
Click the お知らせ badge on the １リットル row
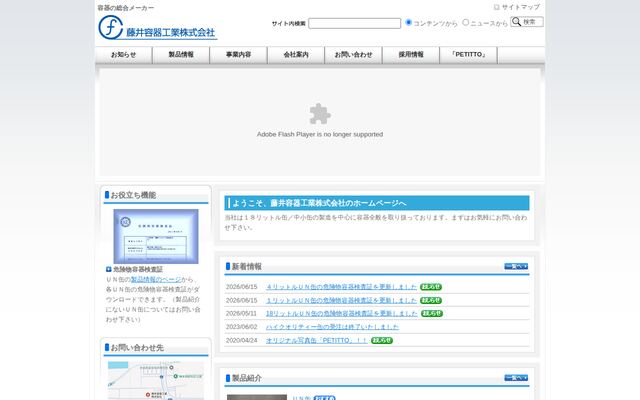tap(431, 300)
